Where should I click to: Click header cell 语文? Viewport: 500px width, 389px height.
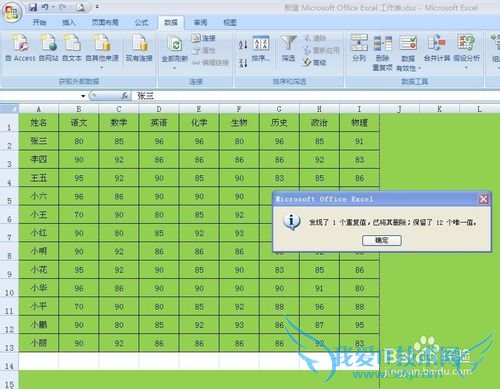pos(79,123)
